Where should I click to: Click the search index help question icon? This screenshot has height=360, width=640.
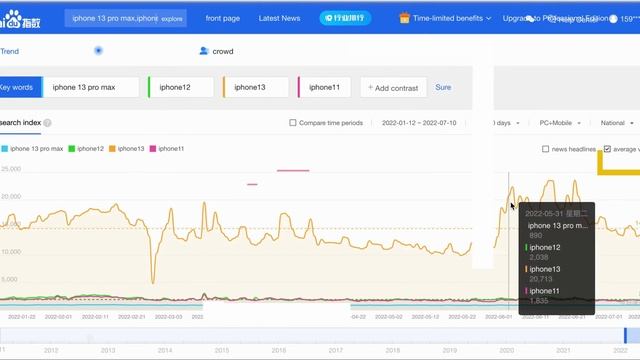click(x=47, y=123)
